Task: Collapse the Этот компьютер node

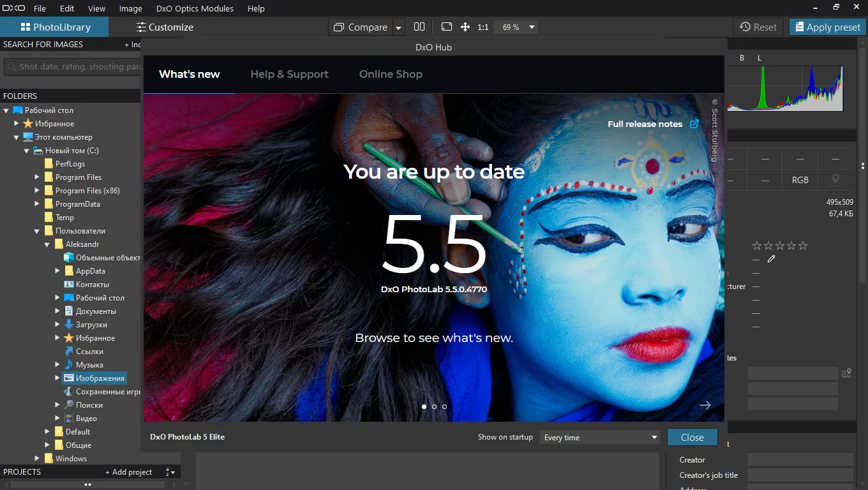Action: point(17,137)
